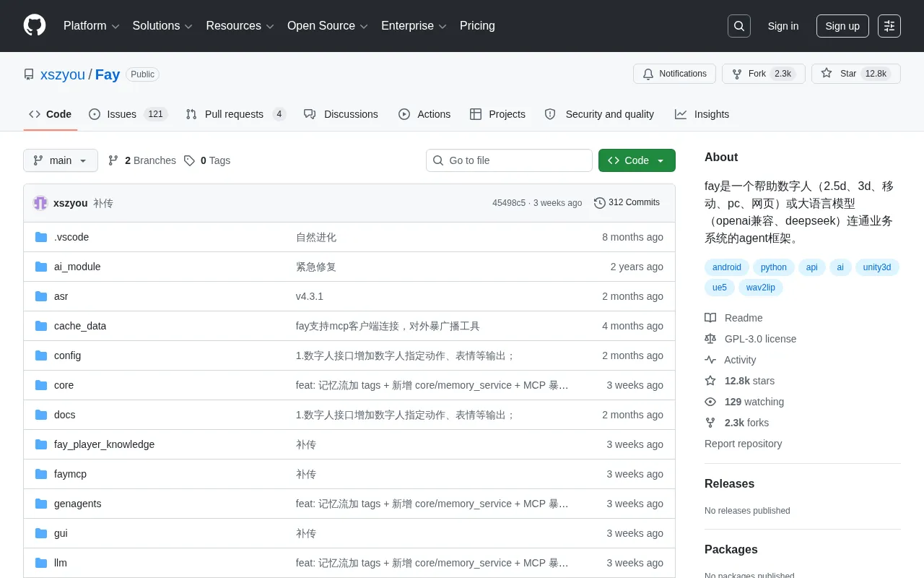Image resolution: width=924 pixels, height=578 pixels.
Task: Click the tag icon beside 0 Tags
Action: 189,160
